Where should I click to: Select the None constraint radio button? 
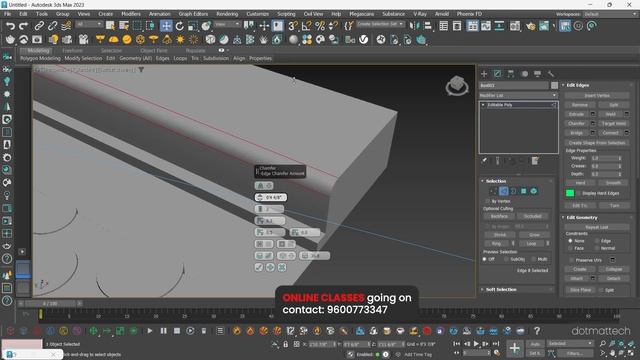point(571,241)
